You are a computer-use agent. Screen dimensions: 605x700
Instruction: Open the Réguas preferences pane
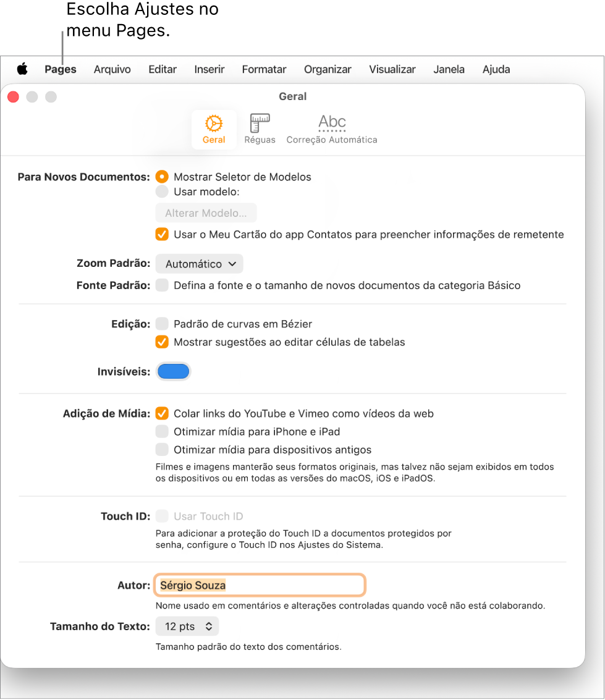coord(260,128)
